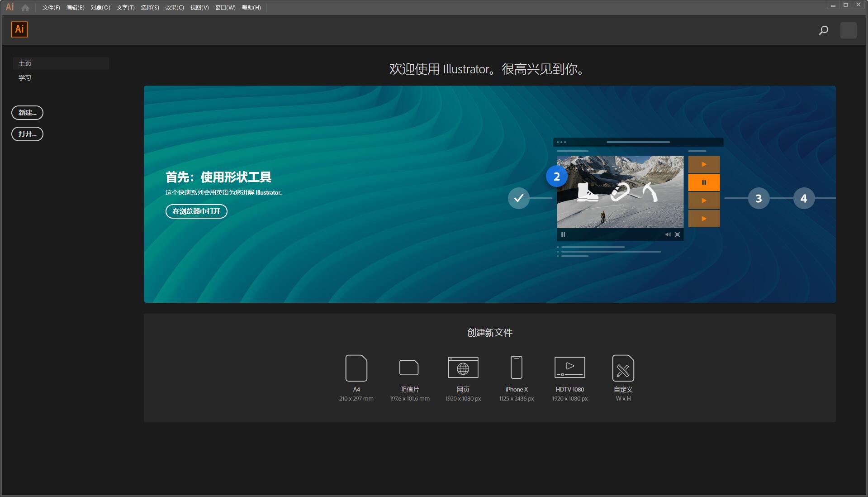This screenshot has width=868, height=497.
Task: Open the 编辑(E) menu
Action: click(75, 8)
